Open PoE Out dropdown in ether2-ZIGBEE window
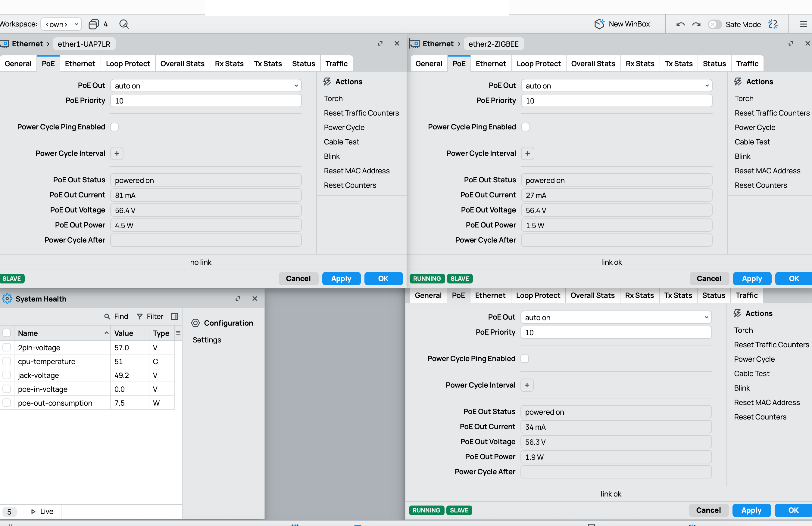The width and height of the screenshot is (812, 526). point(617,85)
